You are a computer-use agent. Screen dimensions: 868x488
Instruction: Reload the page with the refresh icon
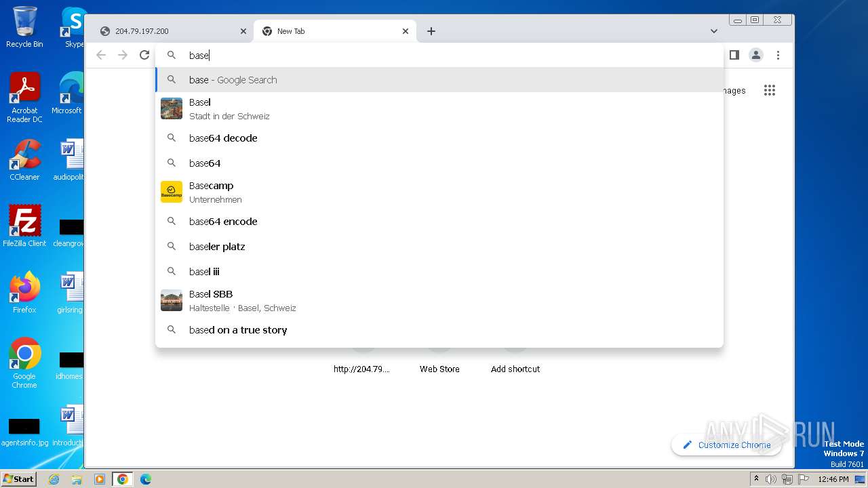[144, 55]
